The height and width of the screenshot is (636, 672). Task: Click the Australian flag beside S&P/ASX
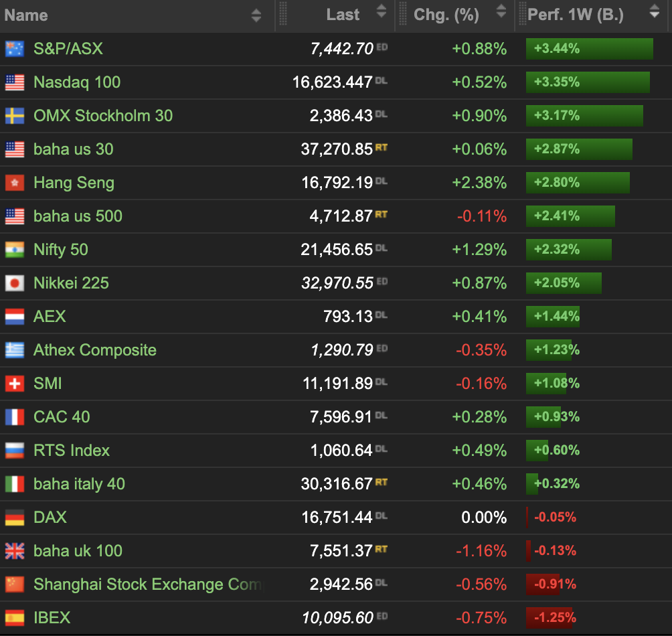coord(15,49)
